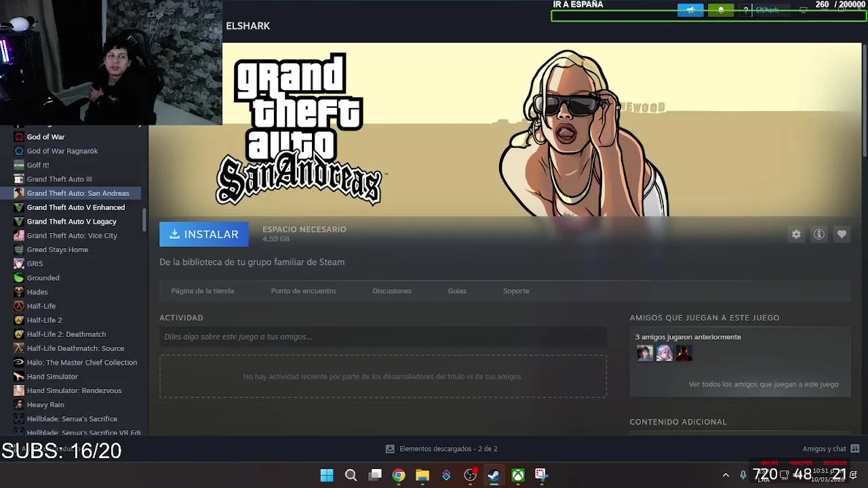Show game info icon
The height and width of the screenshot is (488, 868).
click(819, 235)
